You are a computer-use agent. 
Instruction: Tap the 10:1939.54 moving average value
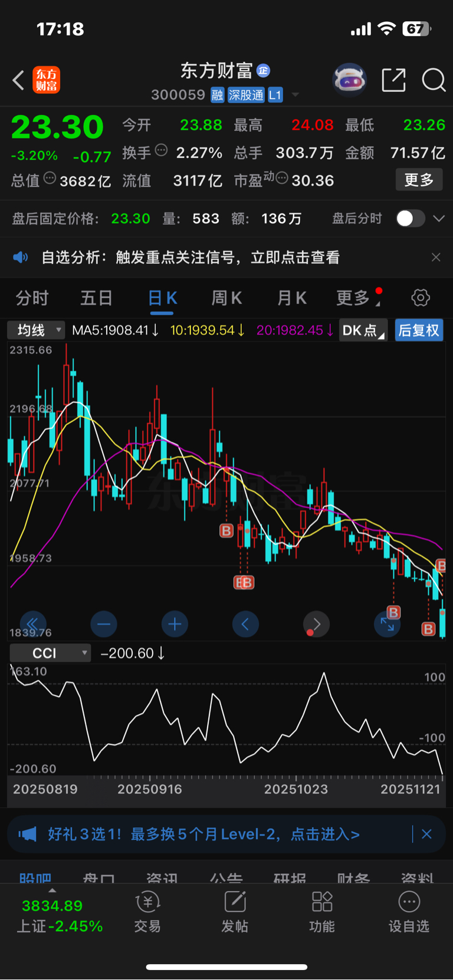(208, 330)
